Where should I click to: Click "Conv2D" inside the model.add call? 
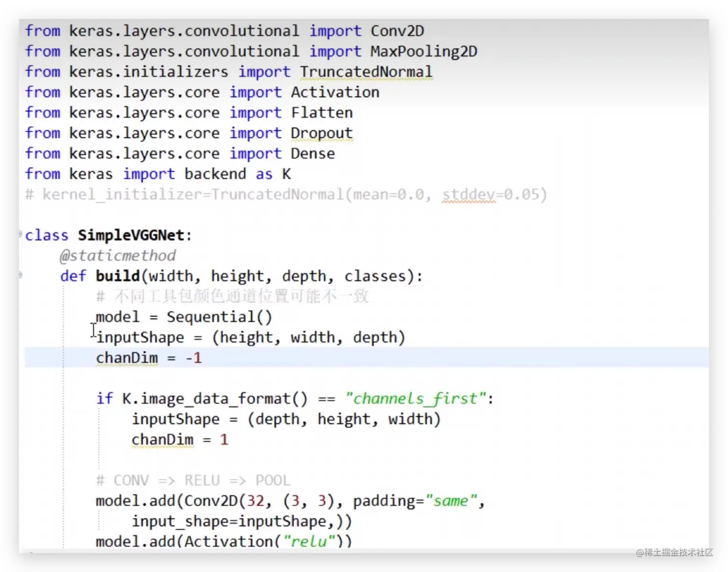click(x=211, y=501)
